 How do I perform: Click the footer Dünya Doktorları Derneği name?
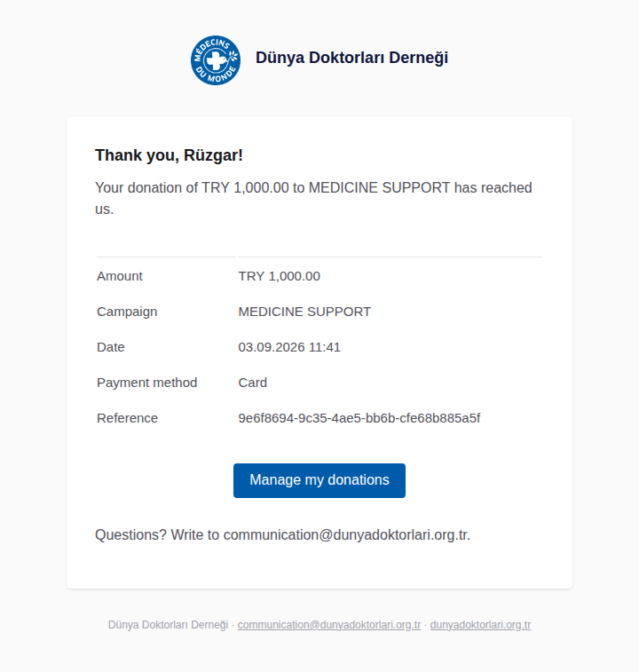point(168,625)
